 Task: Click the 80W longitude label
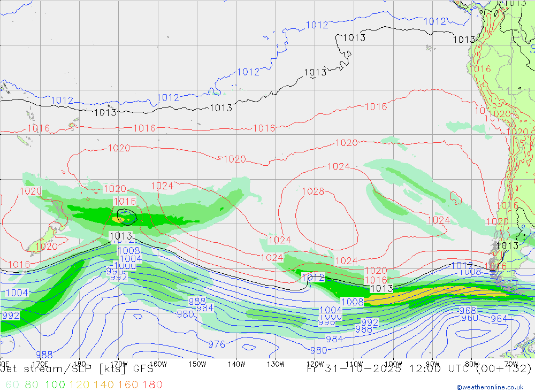pyautogui.click(x=472, y=364)
